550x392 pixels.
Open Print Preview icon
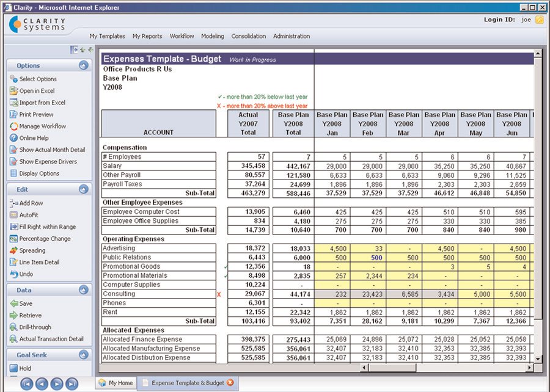click(x=13, y=114)
